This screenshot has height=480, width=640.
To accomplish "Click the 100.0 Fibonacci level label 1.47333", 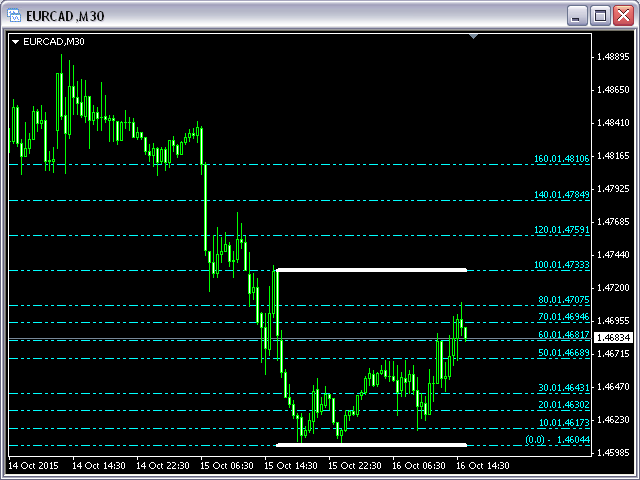I will 561,264.
